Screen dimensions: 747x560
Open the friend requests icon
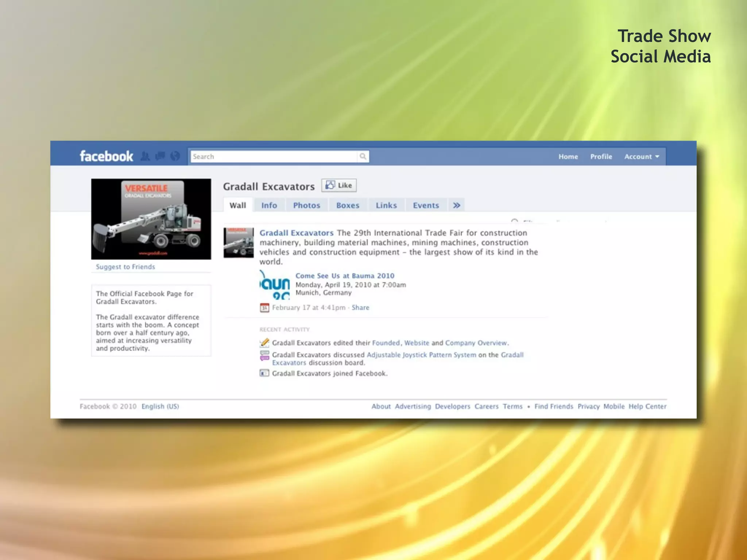145,156
